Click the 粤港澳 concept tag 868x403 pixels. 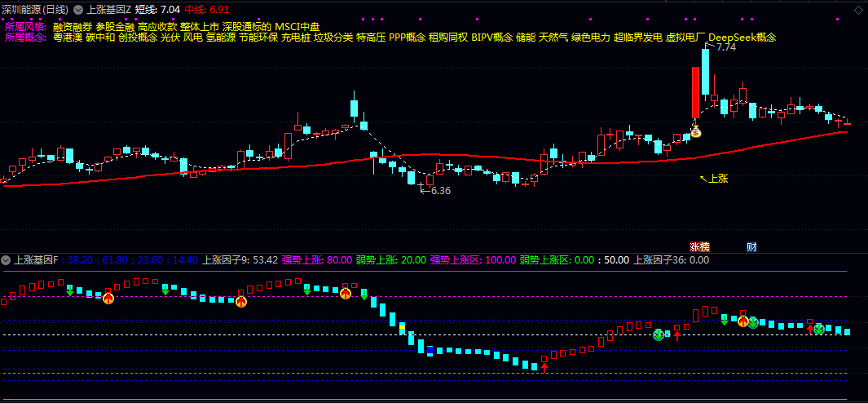(x=68, y=38)
